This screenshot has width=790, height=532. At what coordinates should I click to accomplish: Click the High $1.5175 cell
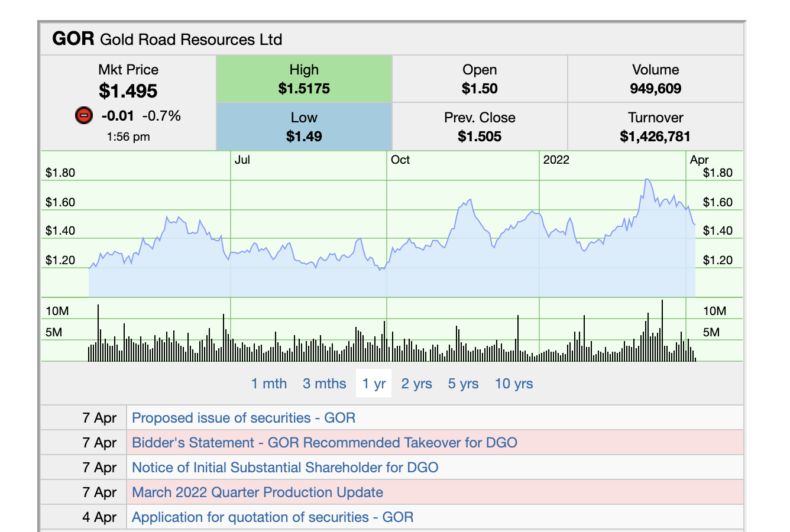click(304, 79)
